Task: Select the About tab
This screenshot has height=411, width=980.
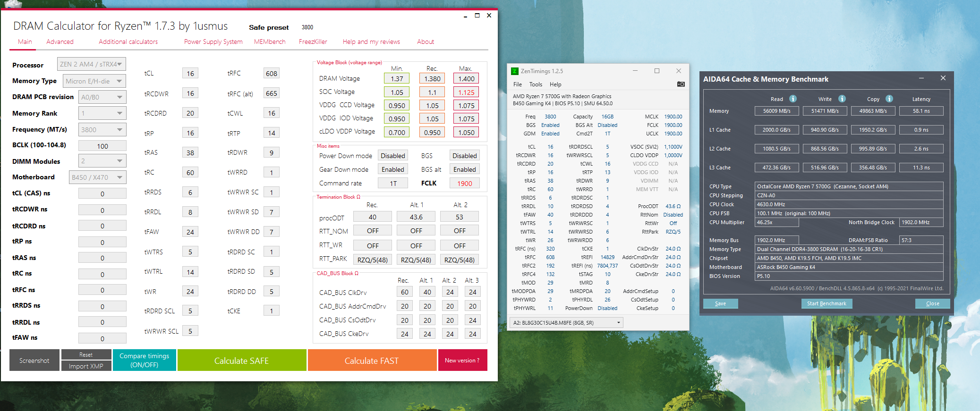Action: pyautogui.click(x=426, y=42)
